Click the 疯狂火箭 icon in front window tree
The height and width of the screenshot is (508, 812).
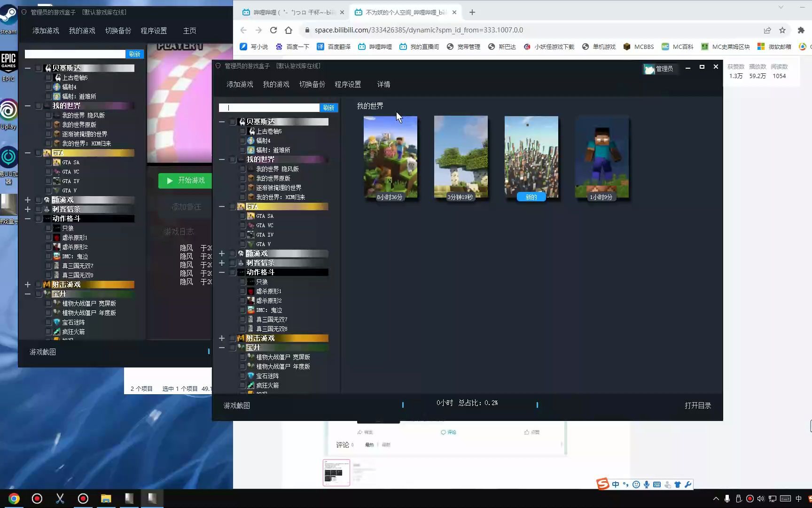[x=251, y=385]
